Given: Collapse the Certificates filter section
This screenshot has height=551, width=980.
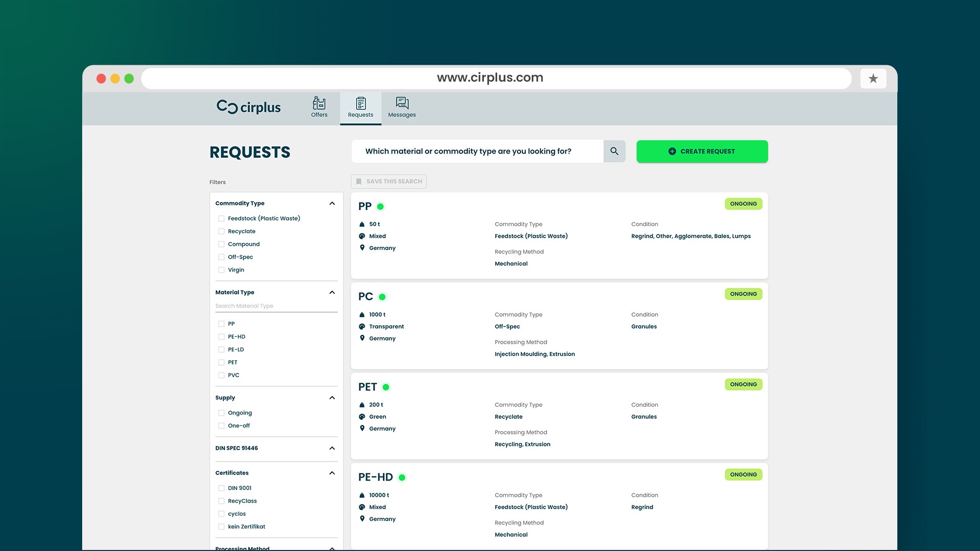Looking at the screenshot, I should (332, 473).
